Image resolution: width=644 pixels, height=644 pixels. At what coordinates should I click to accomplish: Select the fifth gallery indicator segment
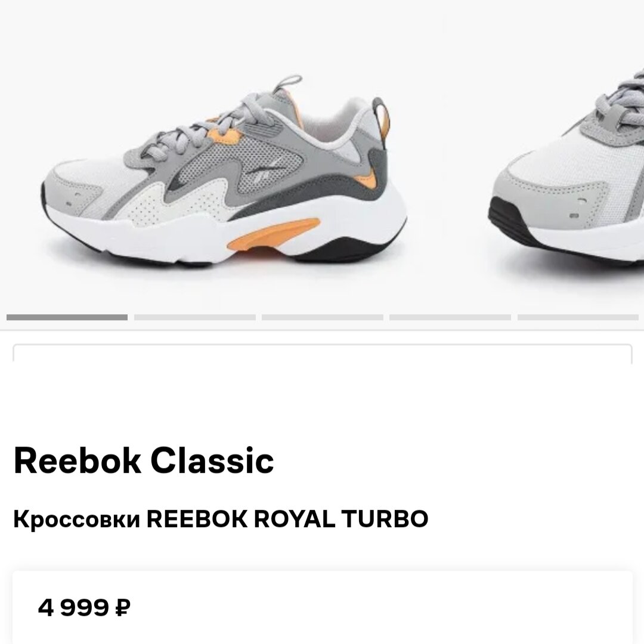point(578,317)
